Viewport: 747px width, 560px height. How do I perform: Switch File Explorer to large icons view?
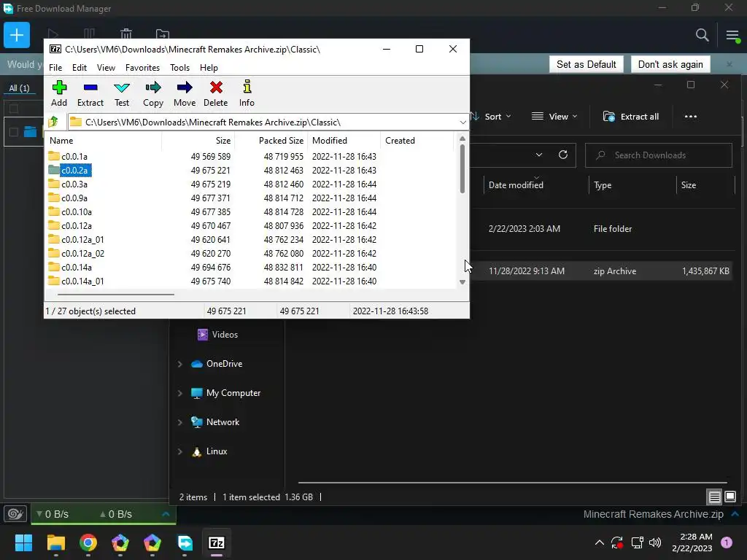729,497
